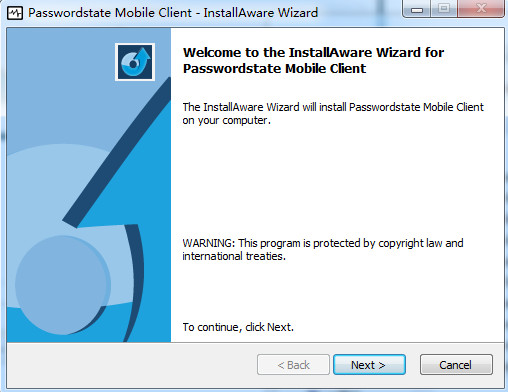Screen dimensions: 508x392
Task: Click the copyright WARNING paragraph
Action: point(323,249)
